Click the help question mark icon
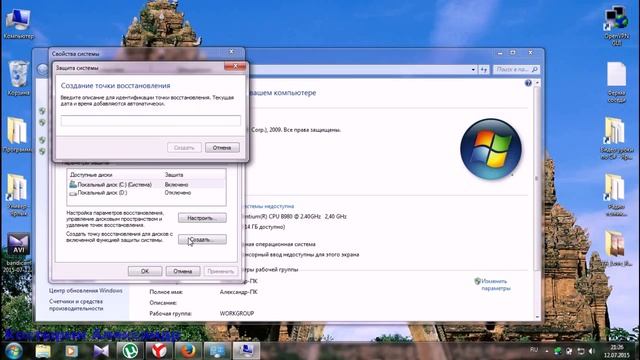The image size is (640, 360). (528, 83)
